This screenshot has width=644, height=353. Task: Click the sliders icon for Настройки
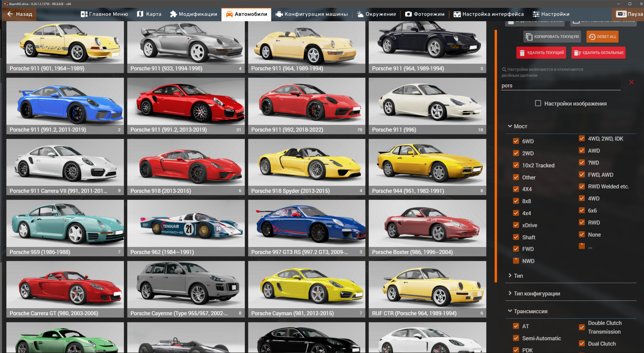(x=536, y=14)
